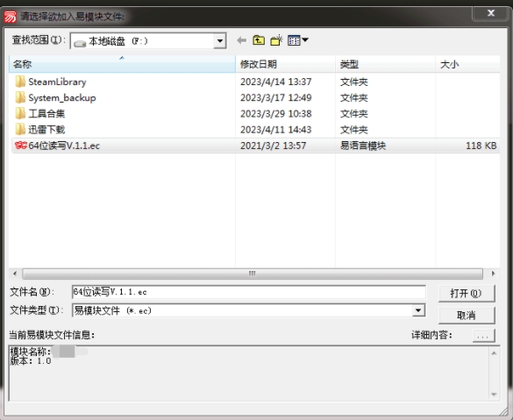This screenshot has height=420, width=513.
Task: Create a new folder icon
Action: pyautogui.click(x=276, y=40)
